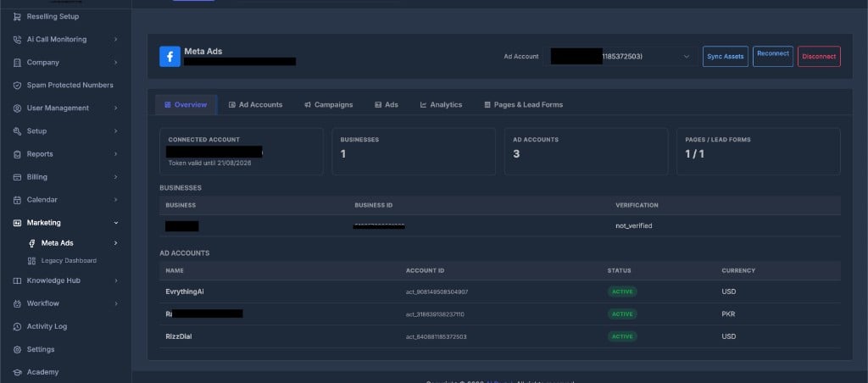Click the Sync Assets button
This screenshot has width=868, height=383.
726,57
